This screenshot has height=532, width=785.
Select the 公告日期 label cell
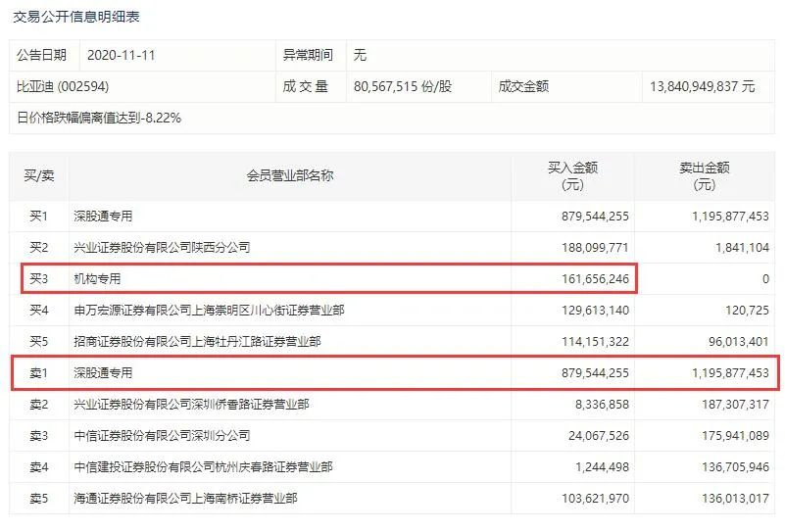tap(41, 55)
